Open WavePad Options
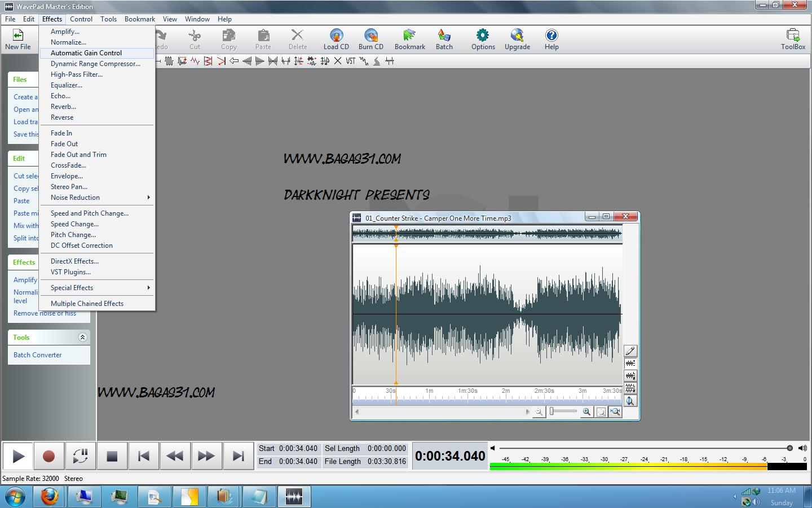 (x=483, y=38)
